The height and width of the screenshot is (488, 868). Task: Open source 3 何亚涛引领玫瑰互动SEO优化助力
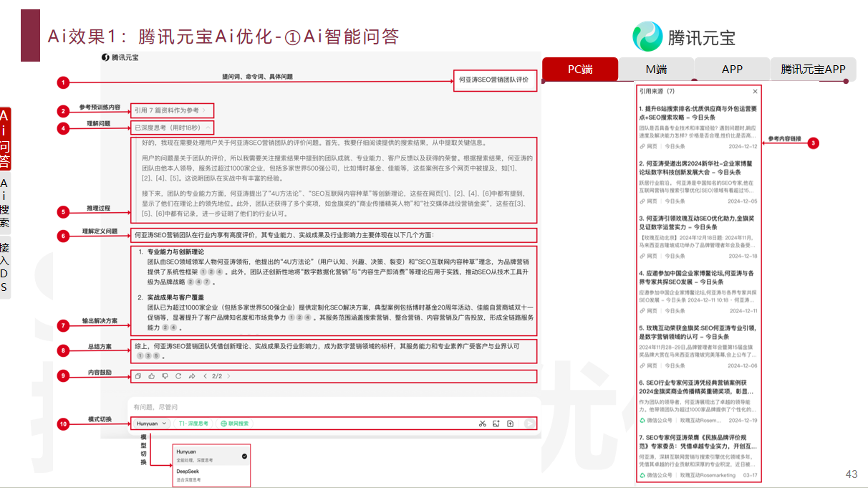(x=698, y=222)
